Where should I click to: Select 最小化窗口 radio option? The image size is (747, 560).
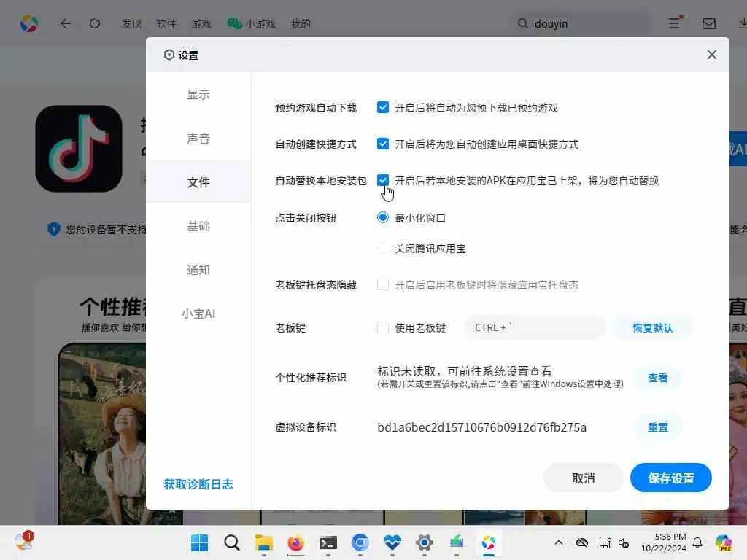click(x=382, y=217)
